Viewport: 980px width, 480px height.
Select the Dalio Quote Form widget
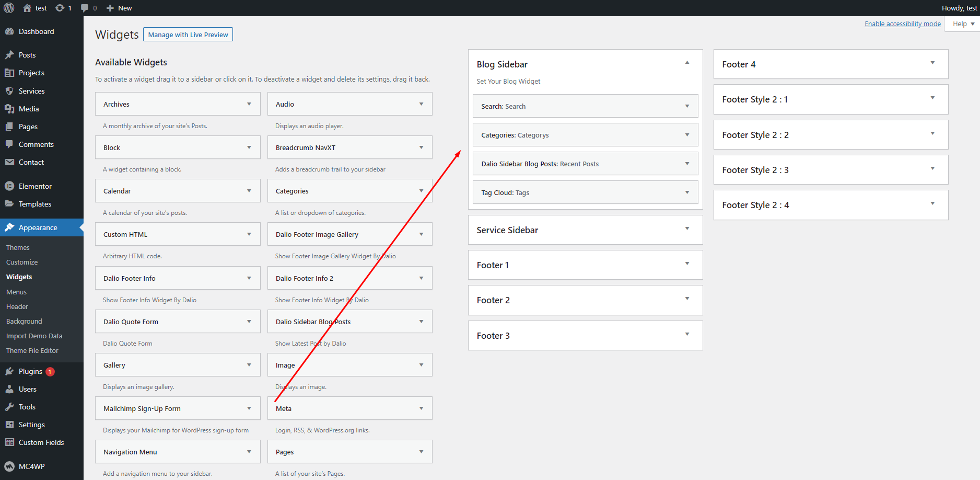(x=178, y=322)
